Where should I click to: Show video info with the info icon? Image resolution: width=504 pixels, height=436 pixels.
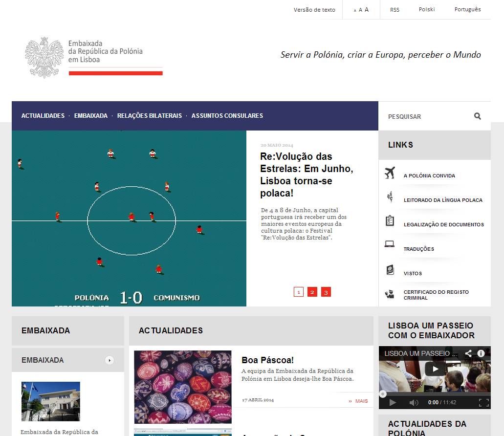pyautogui.click(x=481, y=353)
